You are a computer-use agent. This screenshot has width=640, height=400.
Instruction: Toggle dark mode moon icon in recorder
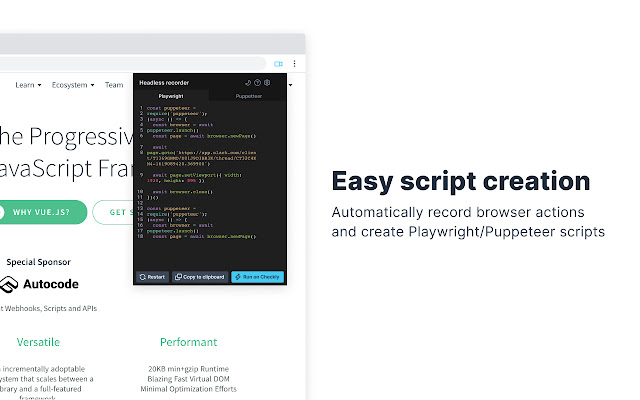pos(248,82)
